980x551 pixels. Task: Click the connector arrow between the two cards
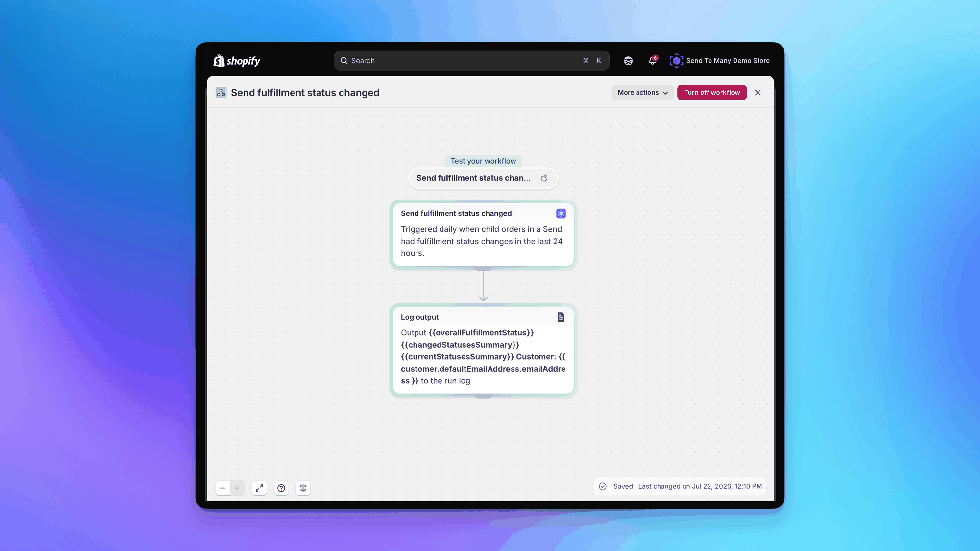click(x=483, y=285)
